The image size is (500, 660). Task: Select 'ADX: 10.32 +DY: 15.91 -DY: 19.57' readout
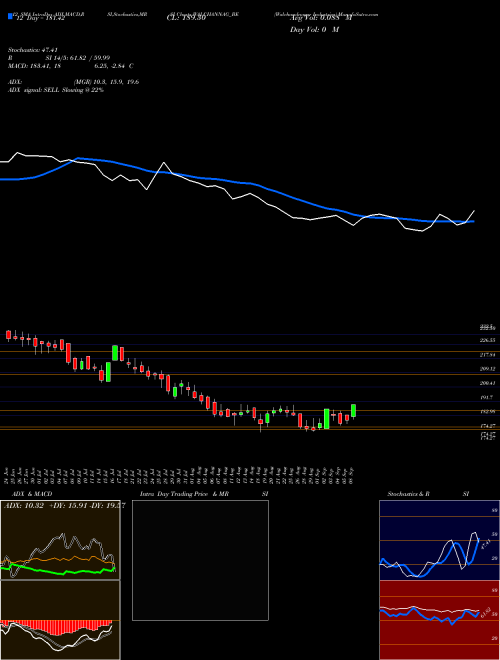64,506
